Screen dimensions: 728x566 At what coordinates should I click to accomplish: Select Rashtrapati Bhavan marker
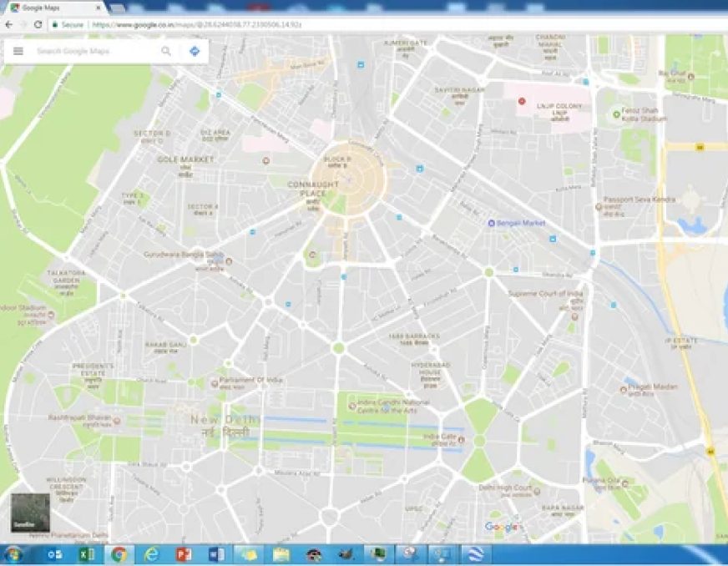click(117, 421)
